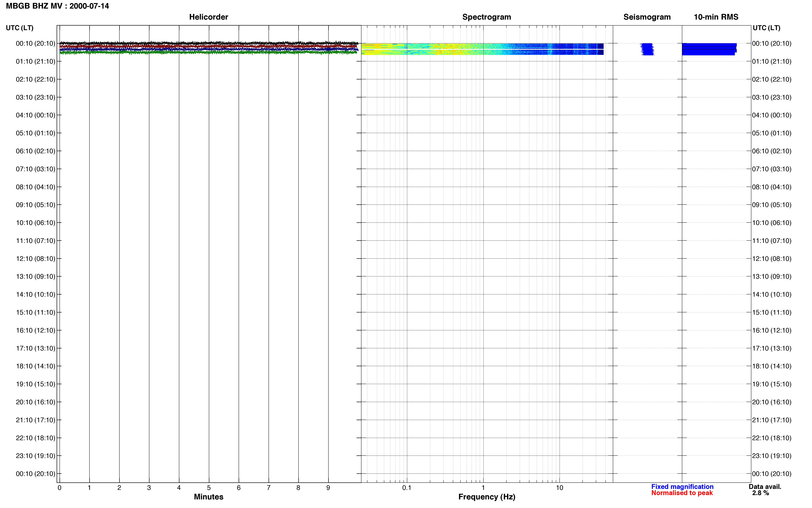
Task: Click the Seismogram panel heading
Action: coord(647,17)
